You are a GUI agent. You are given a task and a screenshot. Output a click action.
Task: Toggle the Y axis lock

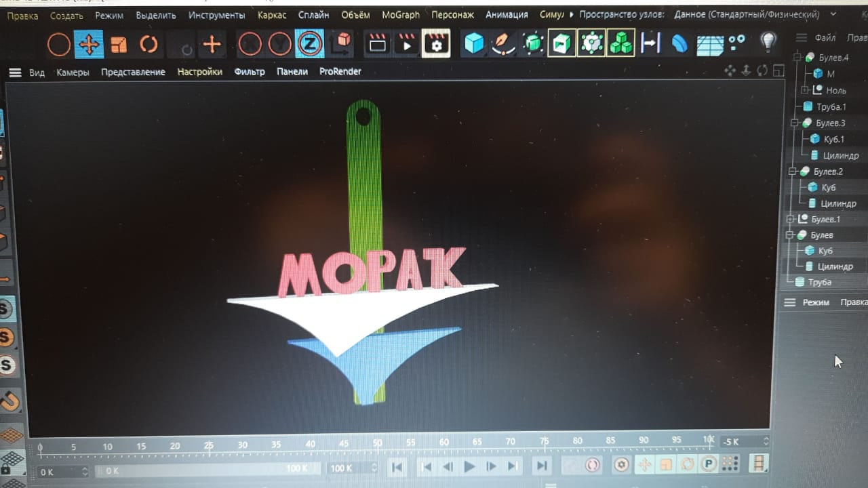[279, 45]
